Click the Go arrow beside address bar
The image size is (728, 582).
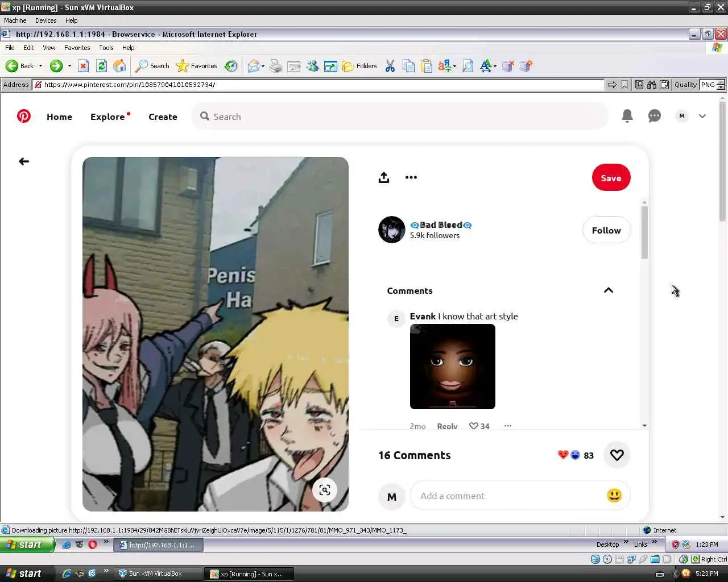(x=612, y=85)
